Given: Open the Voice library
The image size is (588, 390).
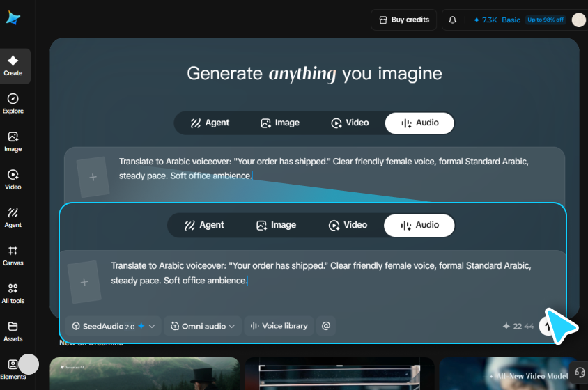Looking at the screenshot, I should [x=279, y=326].
